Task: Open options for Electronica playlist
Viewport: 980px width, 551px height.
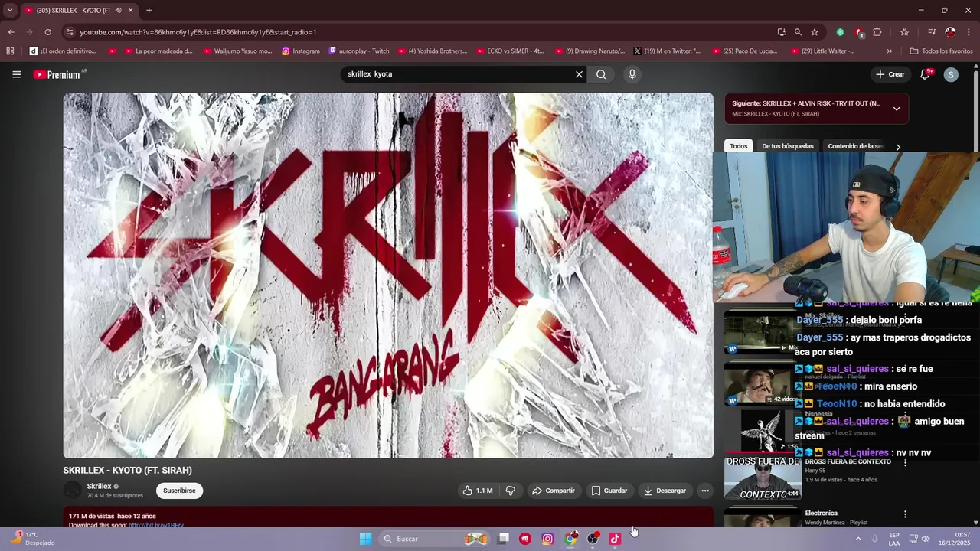Action: 905,514
